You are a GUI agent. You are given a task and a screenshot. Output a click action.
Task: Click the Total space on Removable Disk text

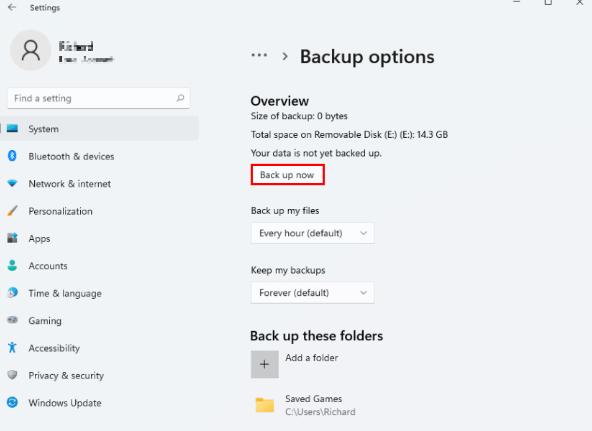[349, 135]
